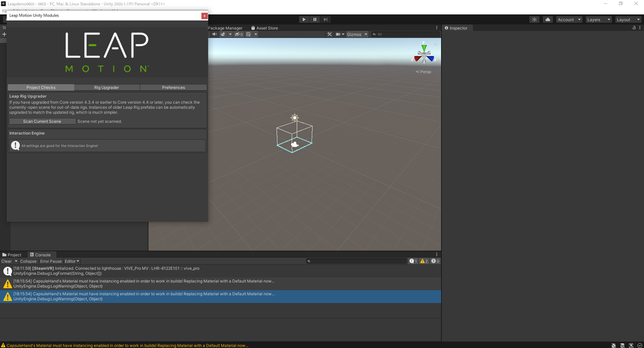Open the cloud services icon
The height and width of the screenshot is (348, 644).
(x=548, y=20)
